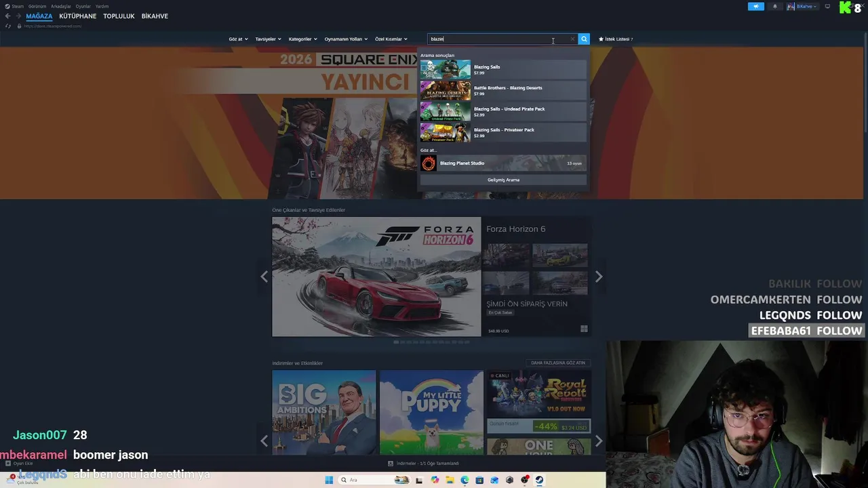Clear the search text with the X icon
The height and width of the screenshot is (488, 868).
coord(572,39)
